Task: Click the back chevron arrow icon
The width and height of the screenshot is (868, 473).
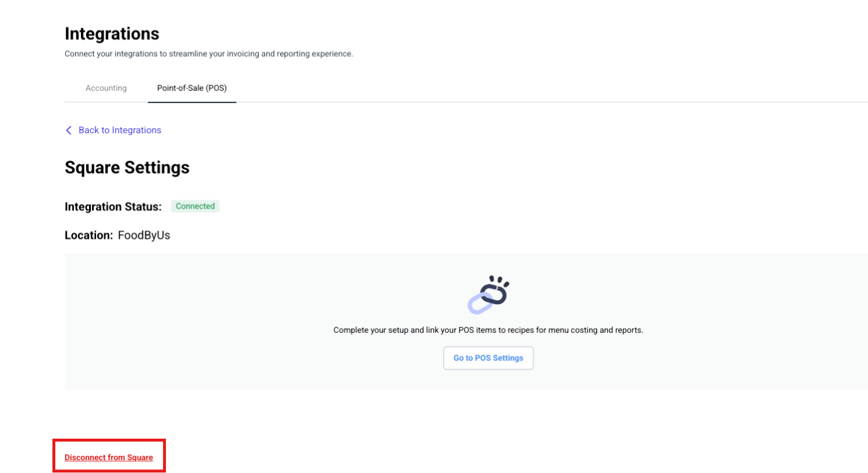Action: 69,130
